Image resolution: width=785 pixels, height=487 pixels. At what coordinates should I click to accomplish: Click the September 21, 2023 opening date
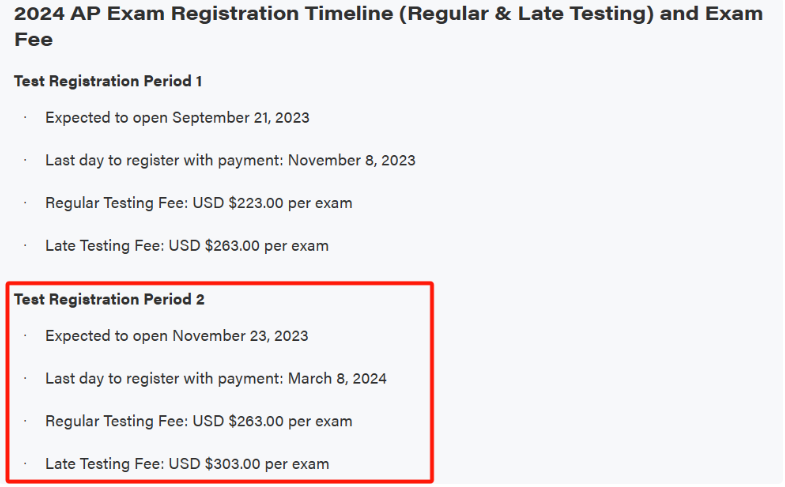pyautogui.click(x=241, y=118)
